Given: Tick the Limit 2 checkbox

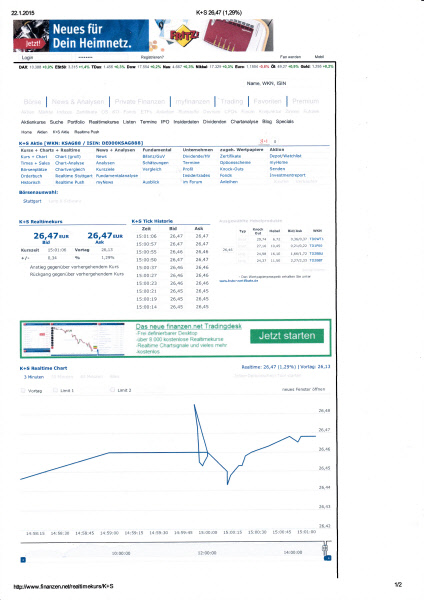Looking at the screenshot, I should coord(113,390).
